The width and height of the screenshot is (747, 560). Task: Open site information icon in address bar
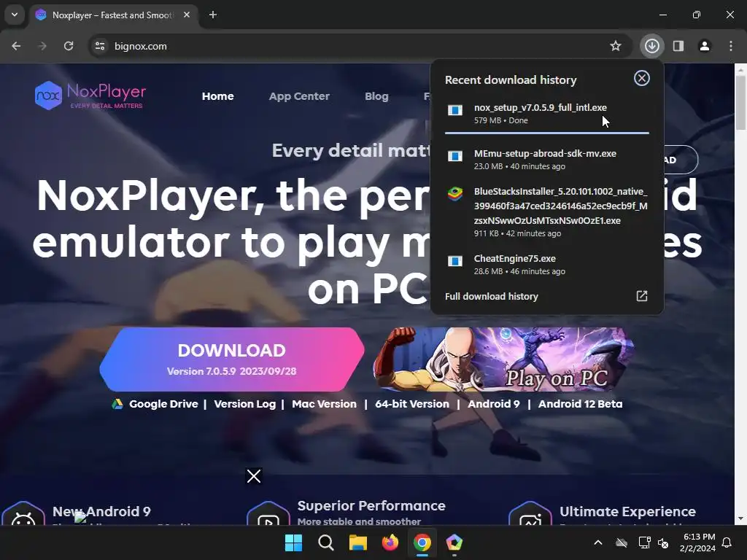pyautogui.click(x=100, y=46)
